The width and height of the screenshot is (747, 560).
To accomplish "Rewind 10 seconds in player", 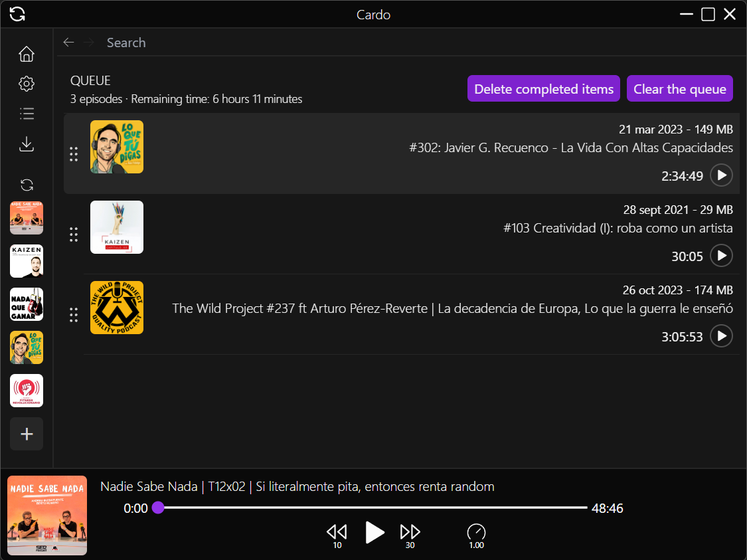I will tap(337, 535).
